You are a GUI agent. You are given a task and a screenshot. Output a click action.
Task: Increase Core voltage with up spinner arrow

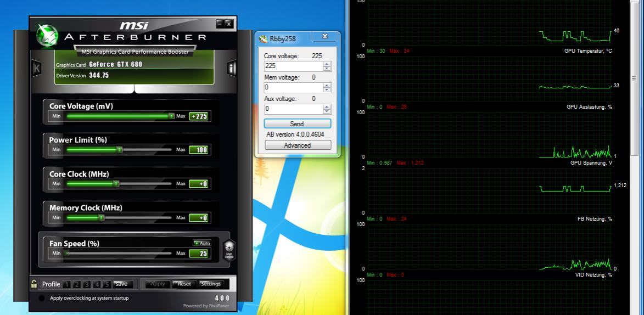coord(327,64)
